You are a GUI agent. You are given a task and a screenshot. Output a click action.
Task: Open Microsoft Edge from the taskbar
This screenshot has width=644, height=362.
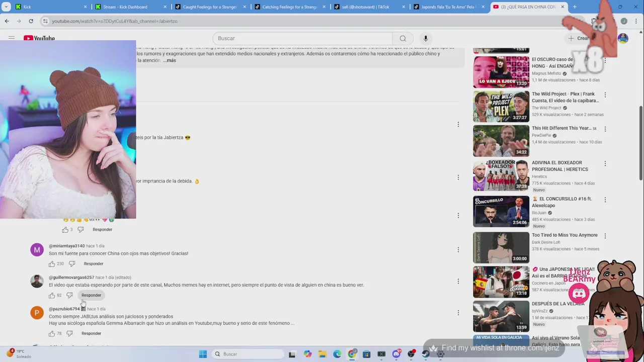coord(337,354)
